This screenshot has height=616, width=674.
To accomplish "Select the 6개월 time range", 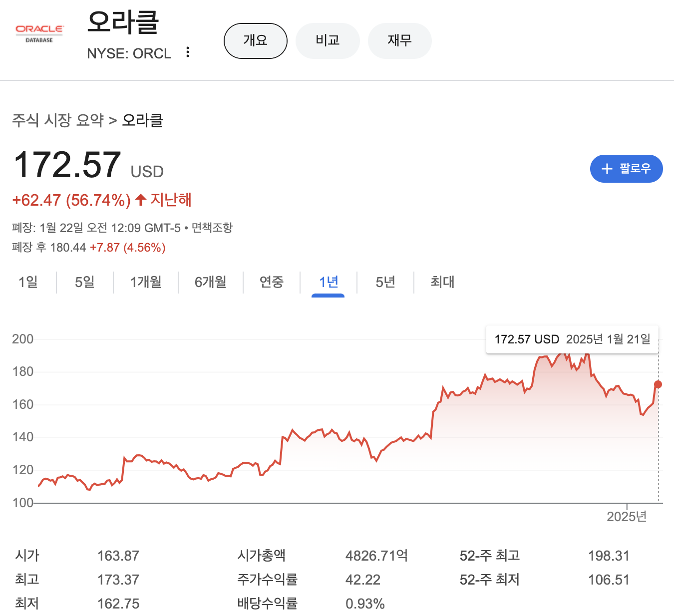I will pyautogui.click(x=211, y=282).
